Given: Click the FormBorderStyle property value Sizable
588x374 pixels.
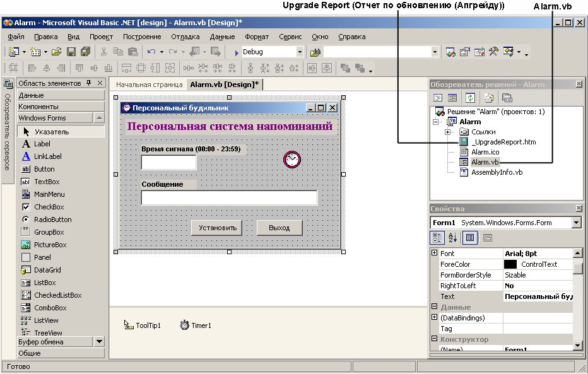Looking at the screenshot, I should pos(538,275).
